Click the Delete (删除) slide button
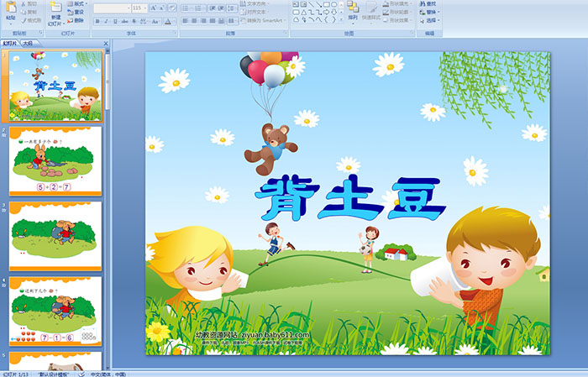The width and height of the screenshot is (588, 377). click(76, 20)
